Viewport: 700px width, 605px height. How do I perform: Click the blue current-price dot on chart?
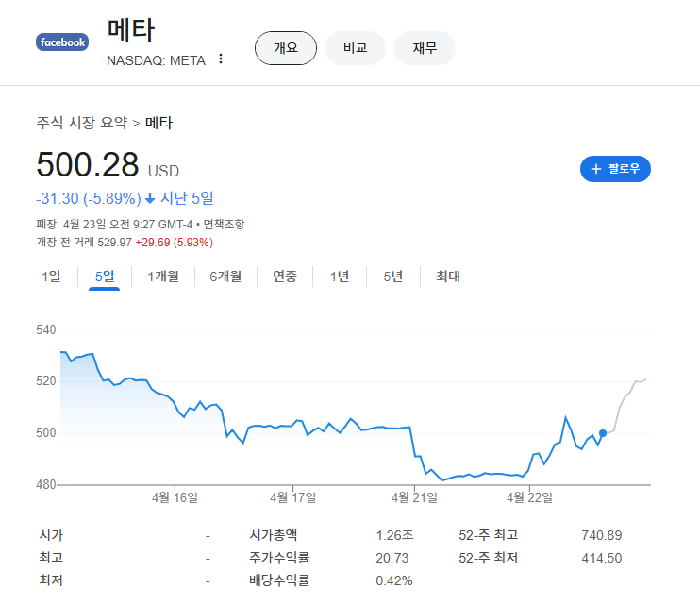pos(603,433)
